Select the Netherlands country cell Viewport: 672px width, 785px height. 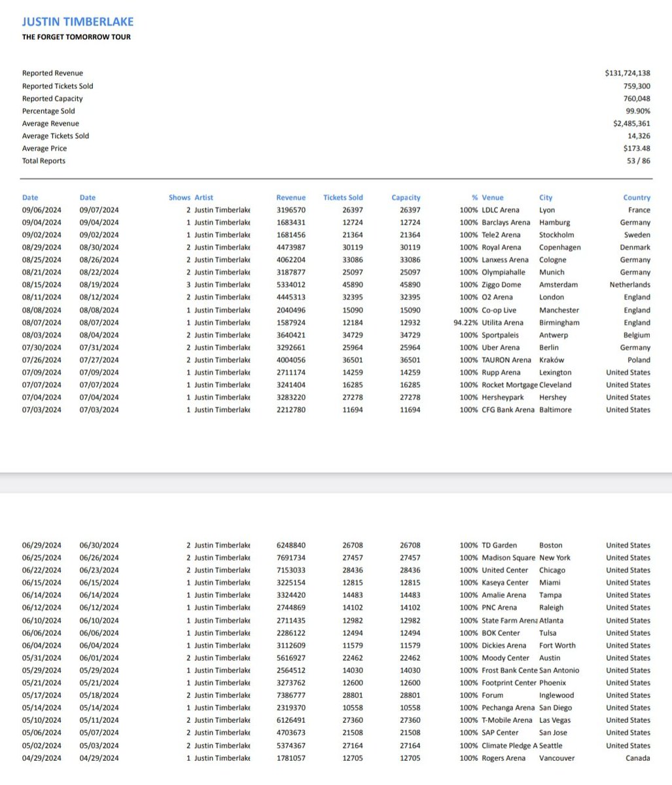coord(630,285)
